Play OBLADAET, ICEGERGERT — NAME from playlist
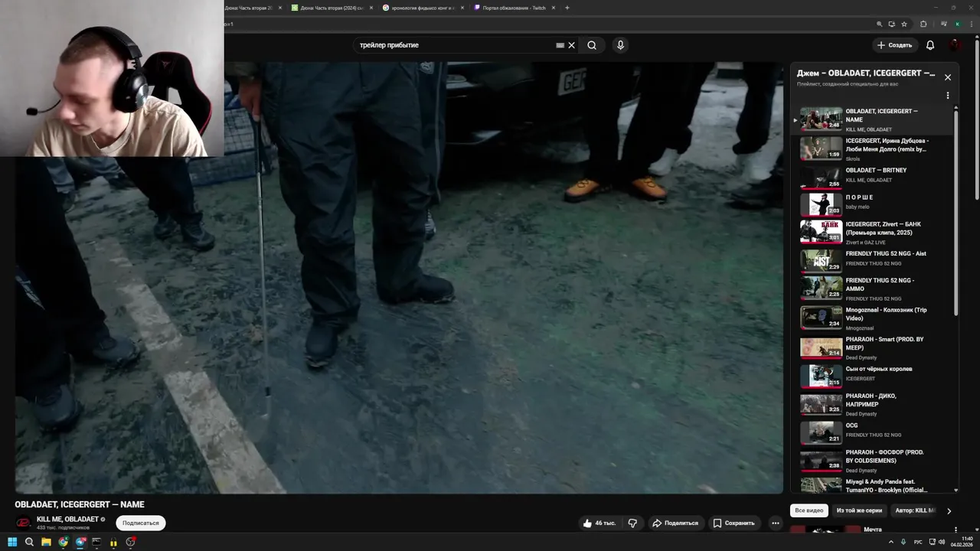 (873, 120)
